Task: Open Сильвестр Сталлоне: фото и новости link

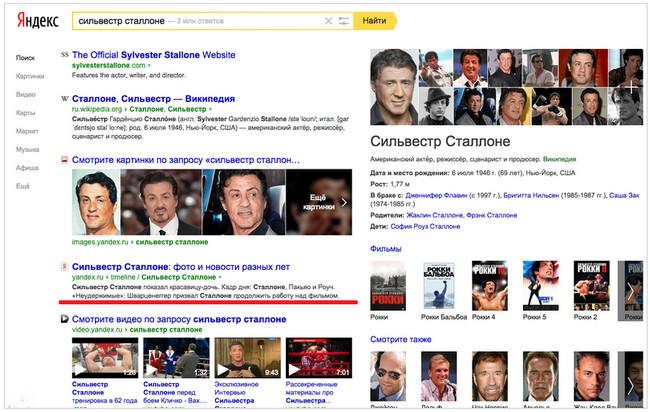Action: pos(181,267)
